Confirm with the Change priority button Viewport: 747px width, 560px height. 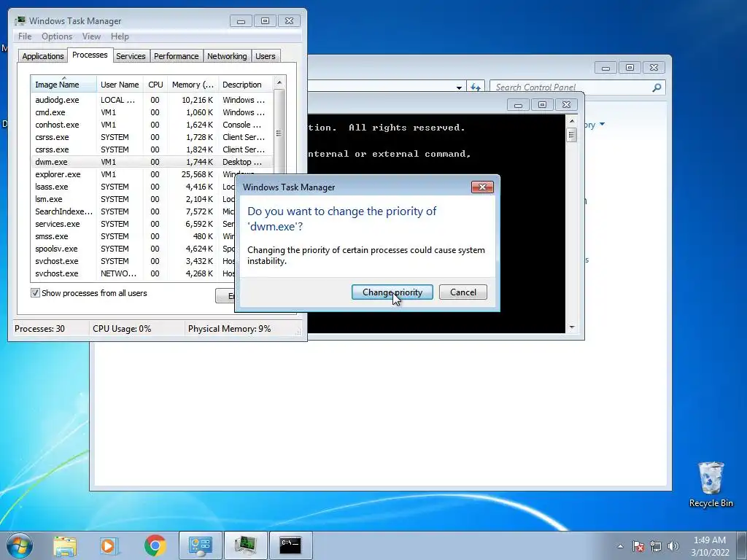[392, 292]
